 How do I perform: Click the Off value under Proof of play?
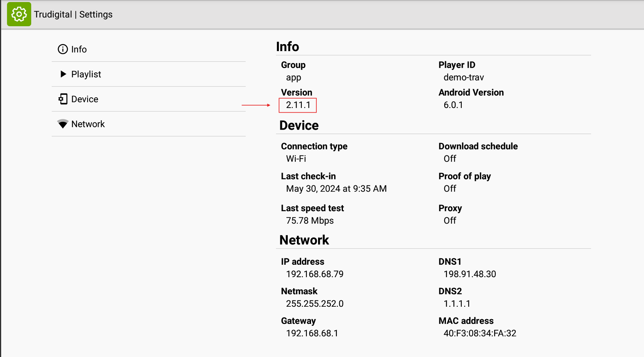pos(450,189)
